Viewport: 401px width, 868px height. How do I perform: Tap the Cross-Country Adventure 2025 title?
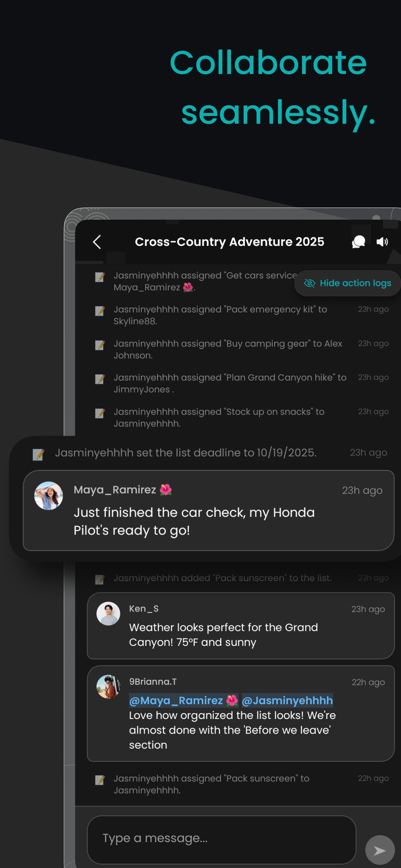229,242
